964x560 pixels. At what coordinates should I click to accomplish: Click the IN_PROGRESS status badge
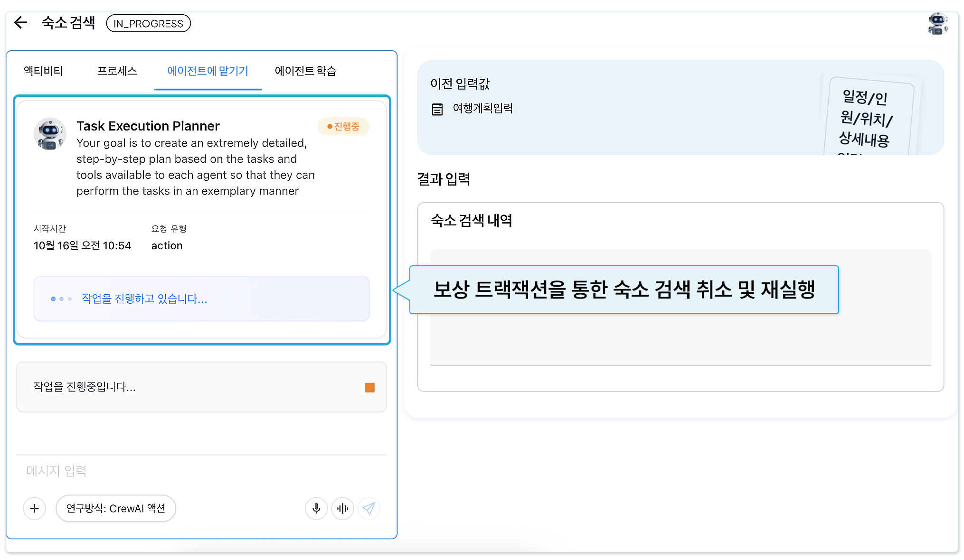[x=148, y=23]
